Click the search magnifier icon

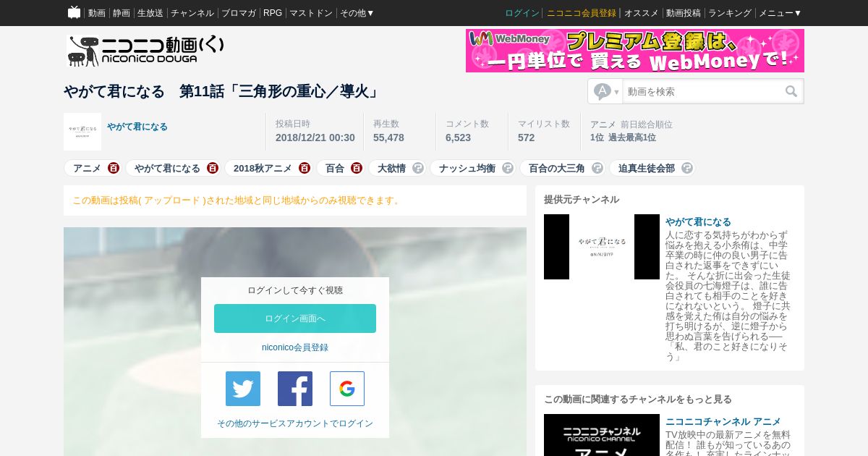point(791,91)
